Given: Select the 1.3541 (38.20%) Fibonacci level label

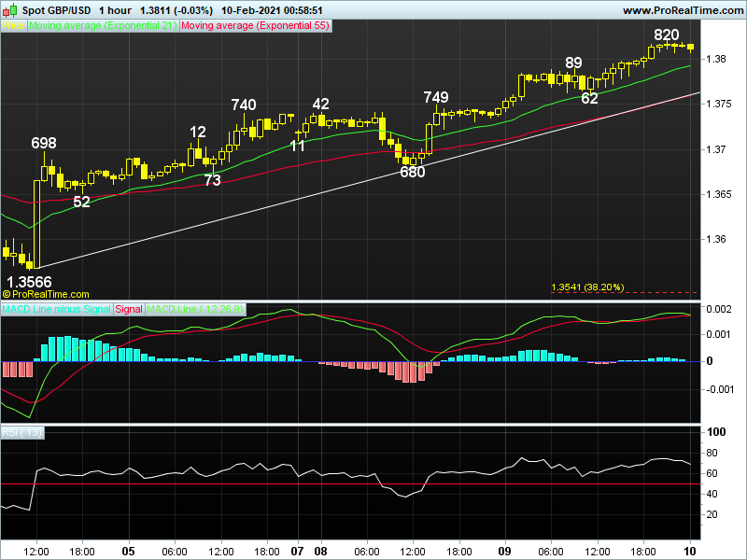Looking at the screenshot, I should 587,287.
